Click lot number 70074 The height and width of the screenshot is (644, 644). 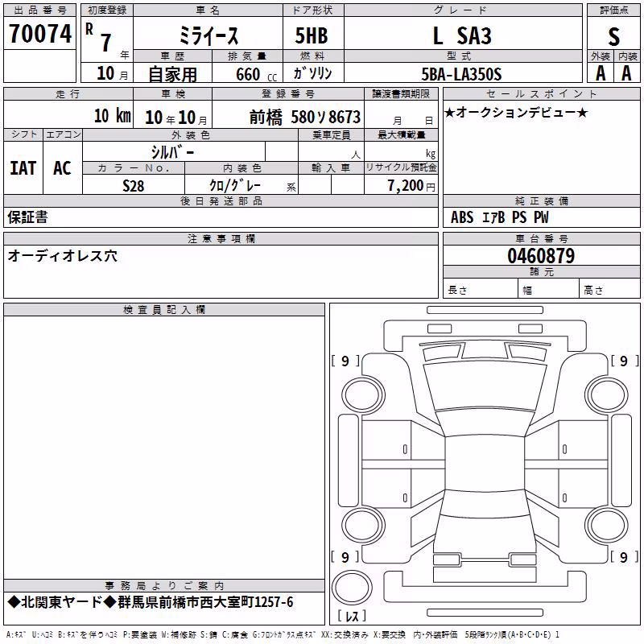(40, 34)
